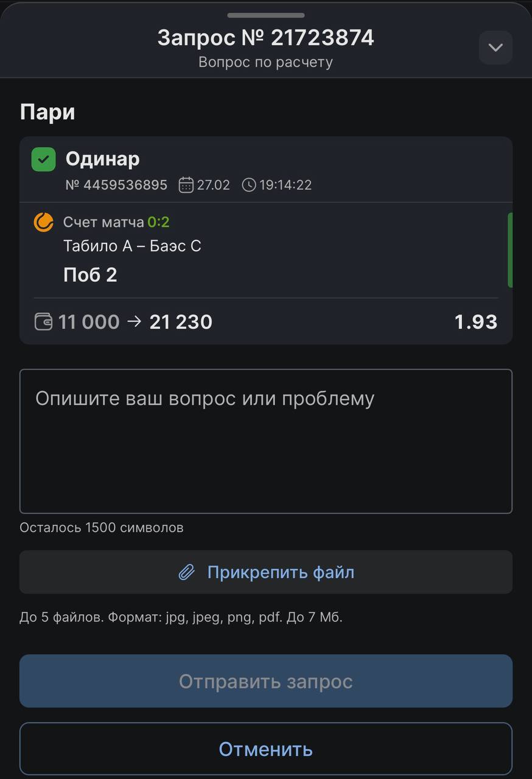Collapse the request with the chevron button

pyautogui.click(x=495, y=47)
